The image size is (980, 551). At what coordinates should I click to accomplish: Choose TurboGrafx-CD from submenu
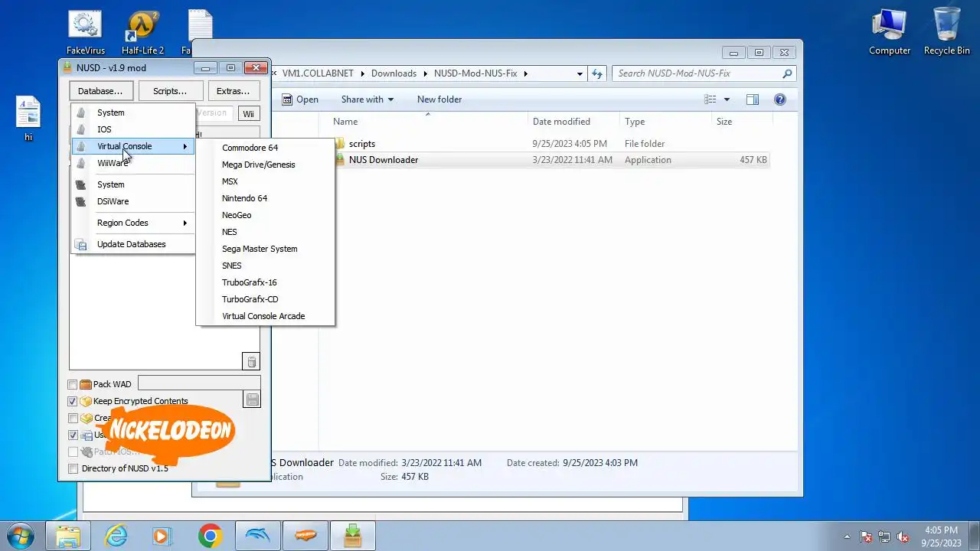[265, 299]
